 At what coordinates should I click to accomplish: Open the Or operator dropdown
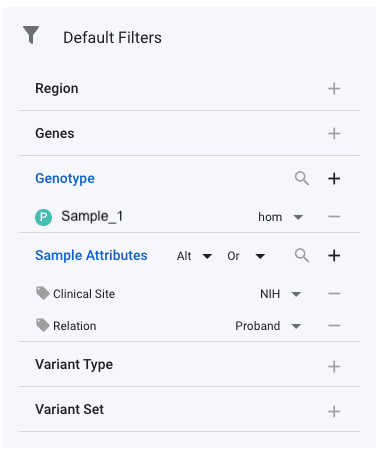pos(246,256)
